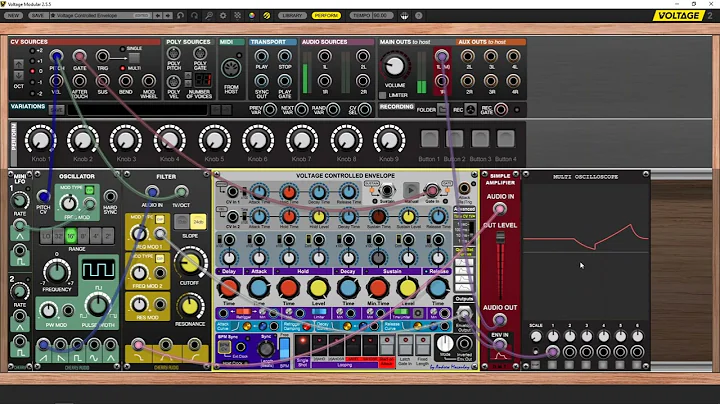Click the globe icon beside tempo
Screen dimensions: 720x404
pyautogui.click(x=404, y=15)
